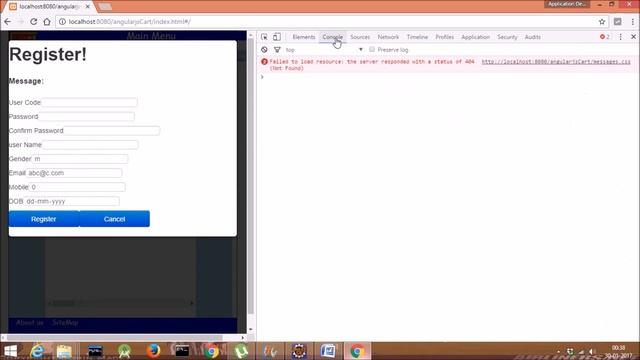Click the About us footer link
Image resolution: width=640 pixels, height=360 pixels.
tap(30, 322)
